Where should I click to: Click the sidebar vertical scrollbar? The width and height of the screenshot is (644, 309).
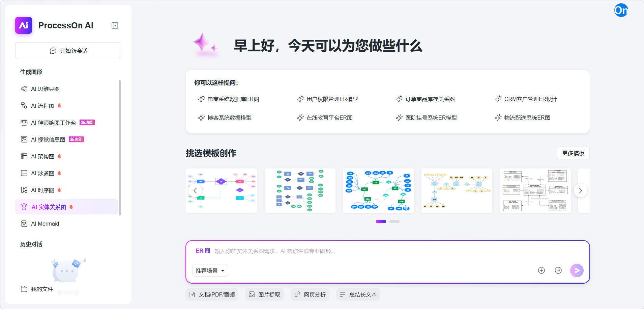[x=120, y=148]
